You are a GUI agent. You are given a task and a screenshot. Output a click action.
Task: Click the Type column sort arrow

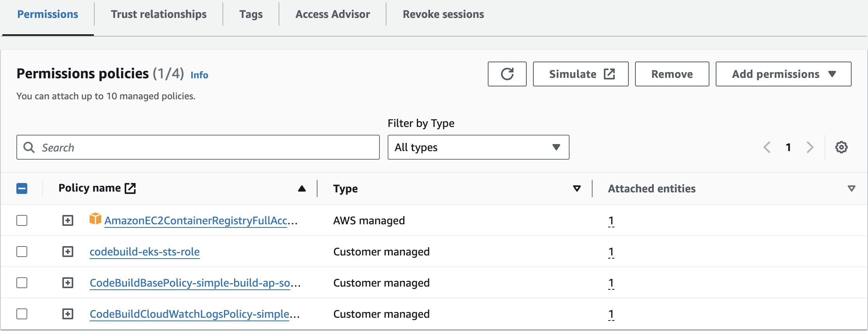[577, 188]
